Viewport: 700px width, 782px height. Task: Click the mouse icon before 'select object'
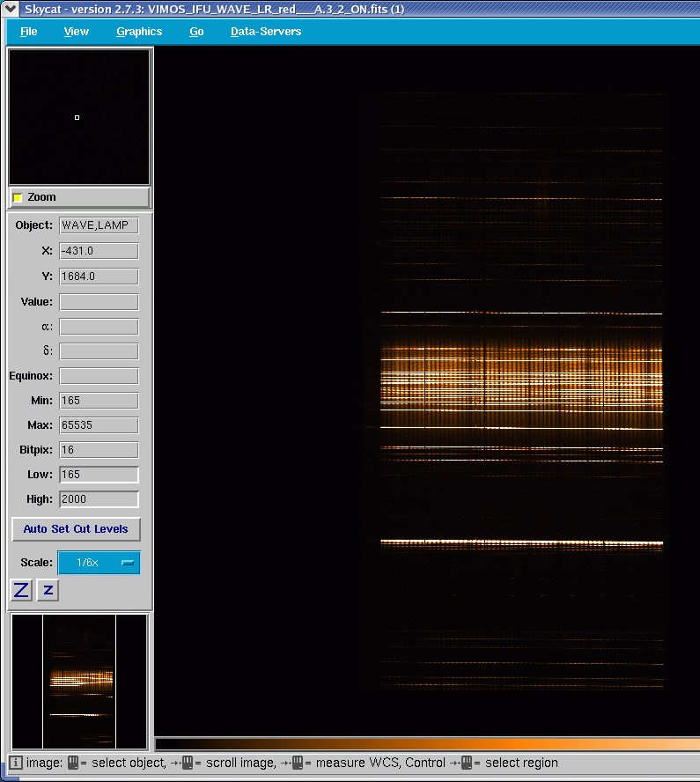(73, 763)
